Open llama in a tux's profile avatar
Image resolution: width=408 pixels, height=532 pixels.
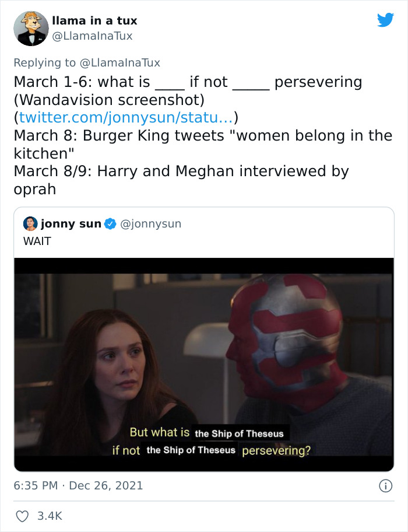pos(31,27)
